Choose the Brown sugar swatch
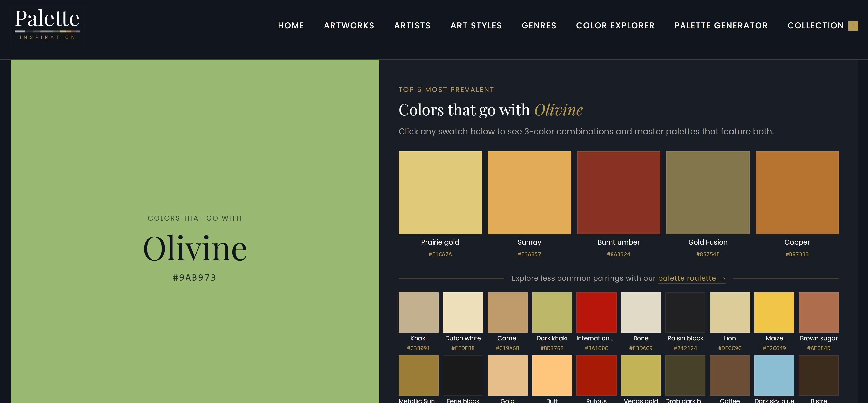The width and height of the screenshot is (868, 403). pos(819,313)
